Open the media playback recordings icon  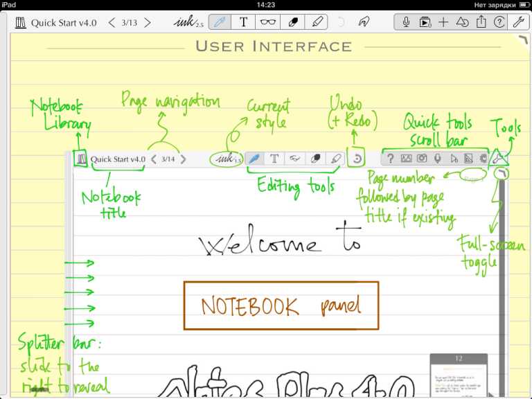coord(425,22)
